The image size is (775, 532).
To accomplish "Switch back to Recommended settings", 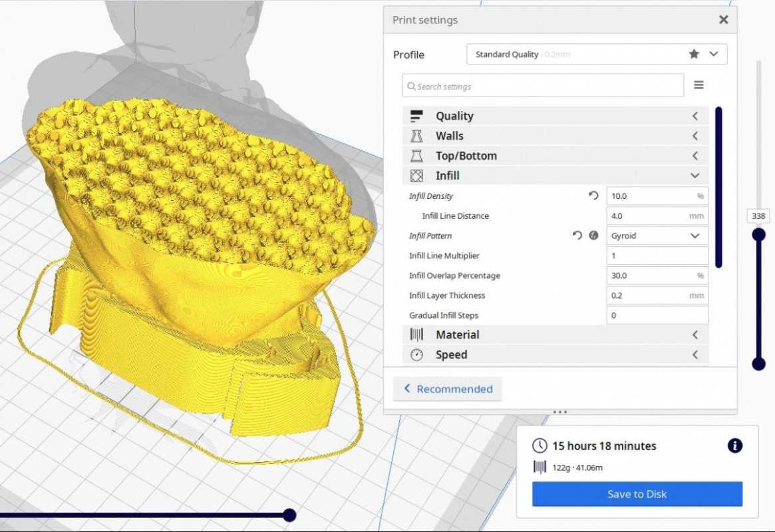I will [x=448, y=389].
